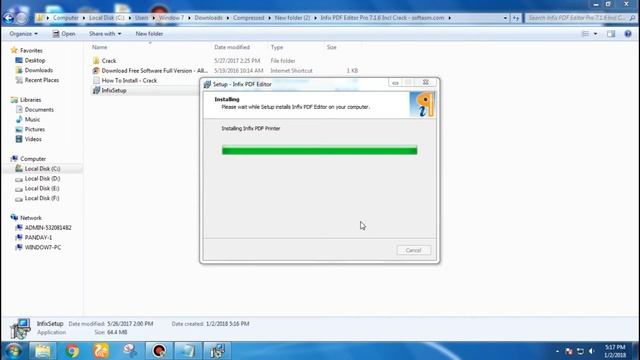Sort files by Size column

[x=331, y=47]
